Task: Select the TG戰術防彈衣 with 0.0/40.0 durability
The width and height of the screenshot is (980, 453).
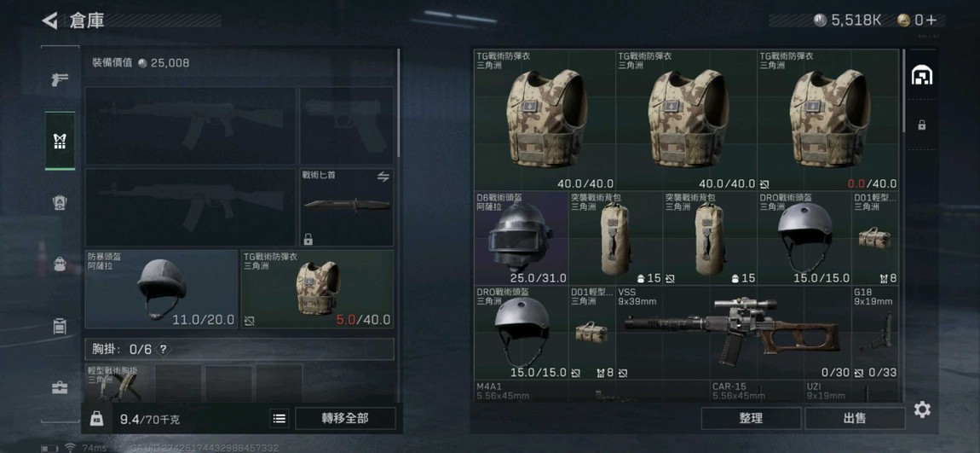Action: [x=828, y=120]
